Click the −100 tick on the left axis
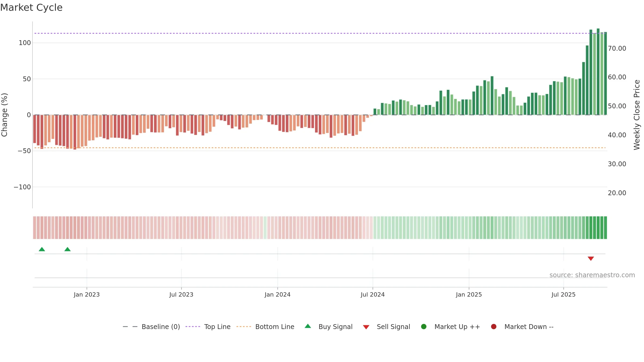 coord(22,187)
